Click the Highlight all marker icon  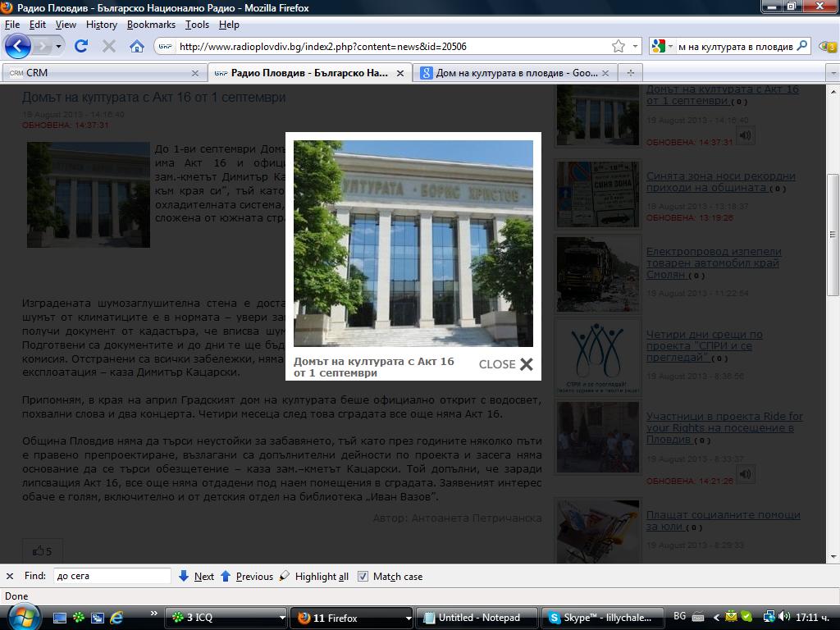[x=285, y=576]
